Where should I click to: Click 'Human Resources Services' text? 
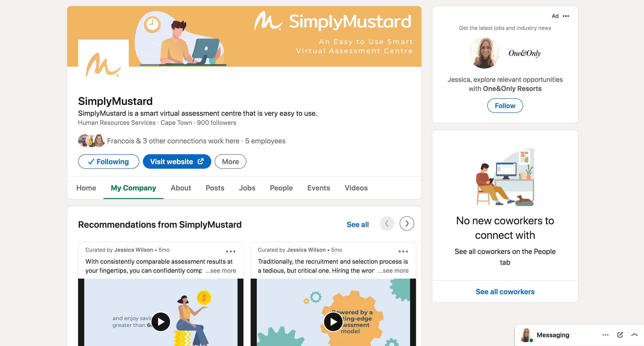point(116,123)
